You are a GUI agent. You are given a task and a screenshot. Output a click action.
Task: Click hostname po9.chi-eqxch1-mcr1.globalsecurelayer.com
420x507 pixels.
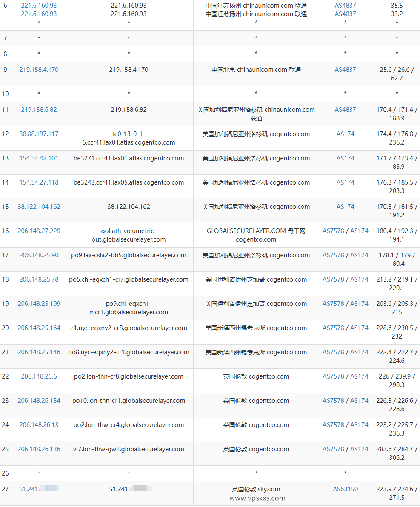[x=129, y=308]
